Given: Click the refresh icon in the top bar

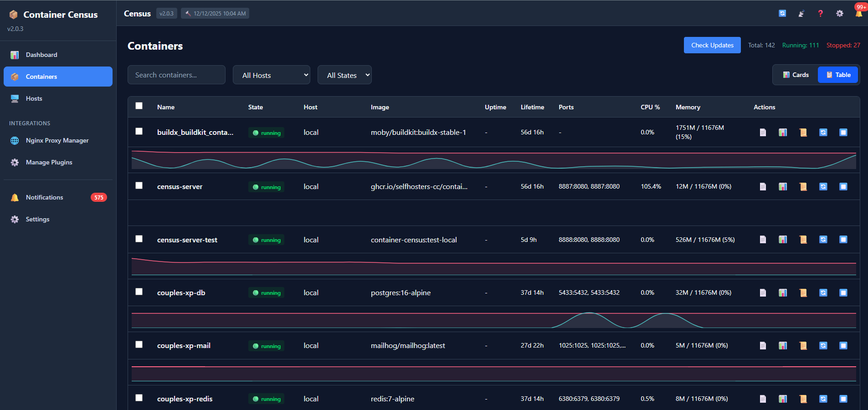Looking at the screenshot, I should [782, 13].
